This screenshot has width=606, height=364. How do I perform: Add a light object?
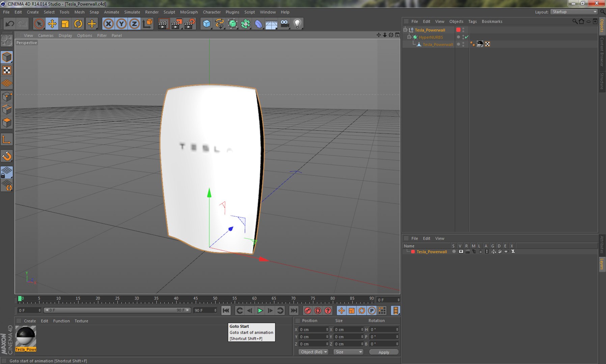tap(297, 24)
